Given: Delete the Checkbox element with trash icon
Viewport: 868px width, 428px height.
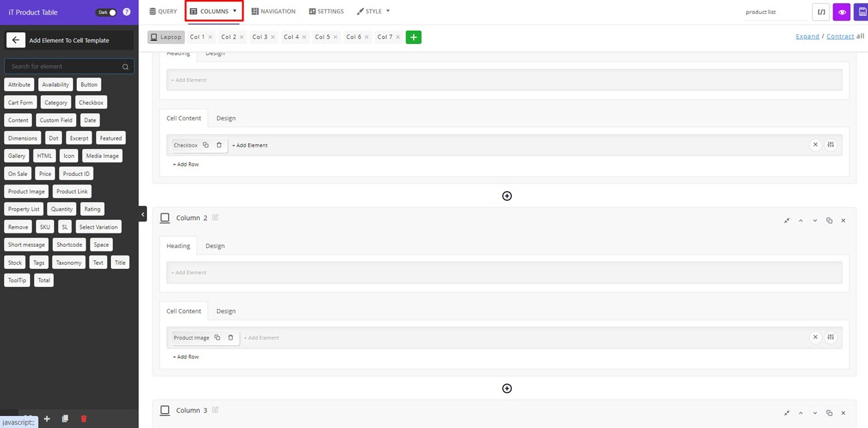Looking at the screenshot, I should 219,145.
